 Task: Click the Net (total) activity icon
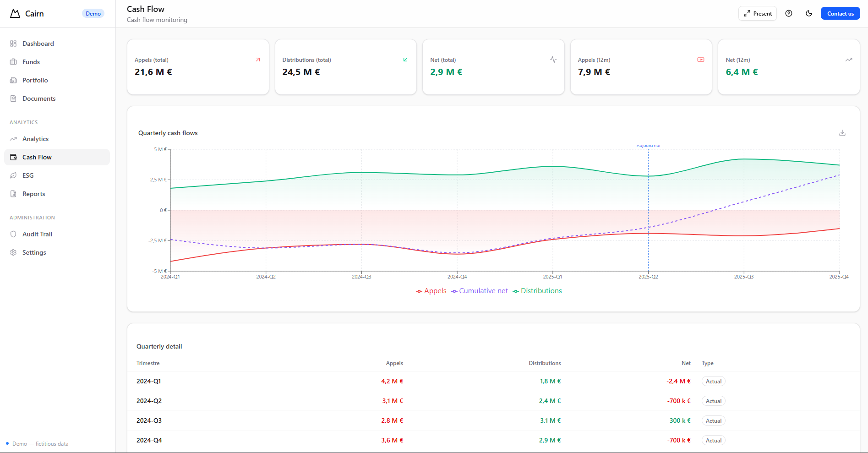coord(553,60)
